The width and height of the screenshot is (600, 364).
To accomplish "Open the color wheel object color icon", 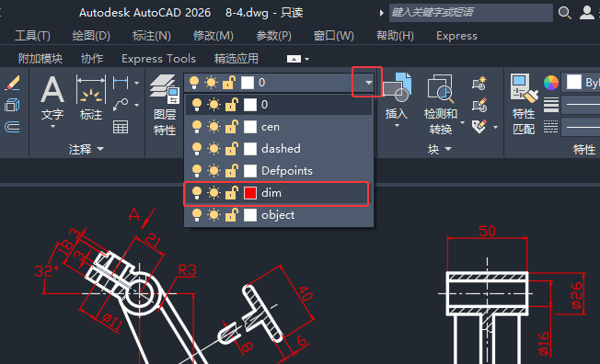I will pos(551,83).
